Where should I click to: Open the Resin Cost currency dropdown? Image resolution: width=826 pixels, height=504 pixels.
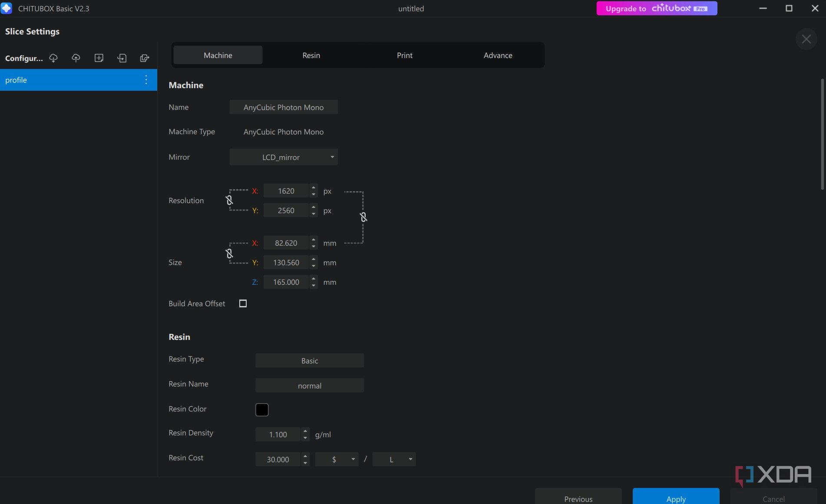(x=337, y=459)
